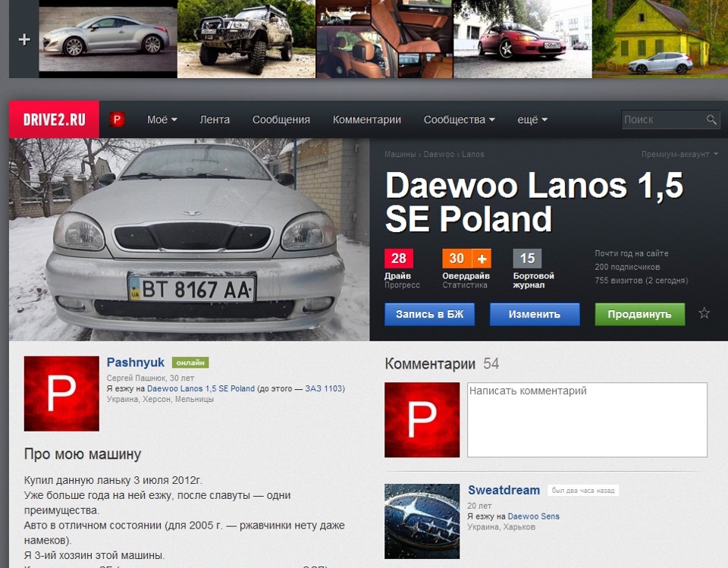Click the green онлайн status badge

190,362
